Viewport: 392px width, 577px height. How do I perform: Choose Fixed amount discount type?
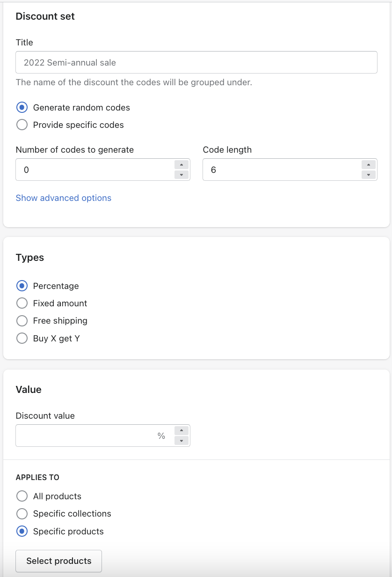[x=22, y=303]
